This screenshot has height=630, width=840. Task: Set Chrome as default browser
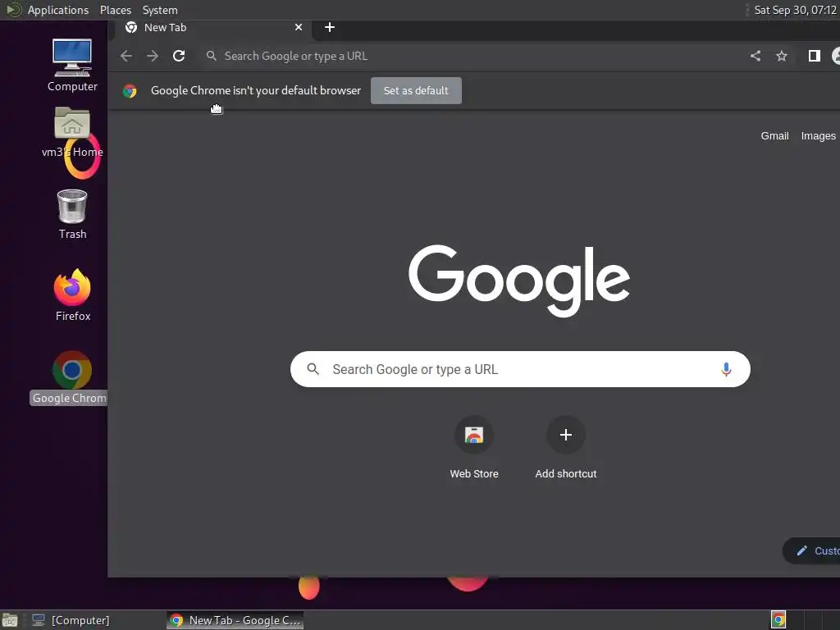click(416, 90)
